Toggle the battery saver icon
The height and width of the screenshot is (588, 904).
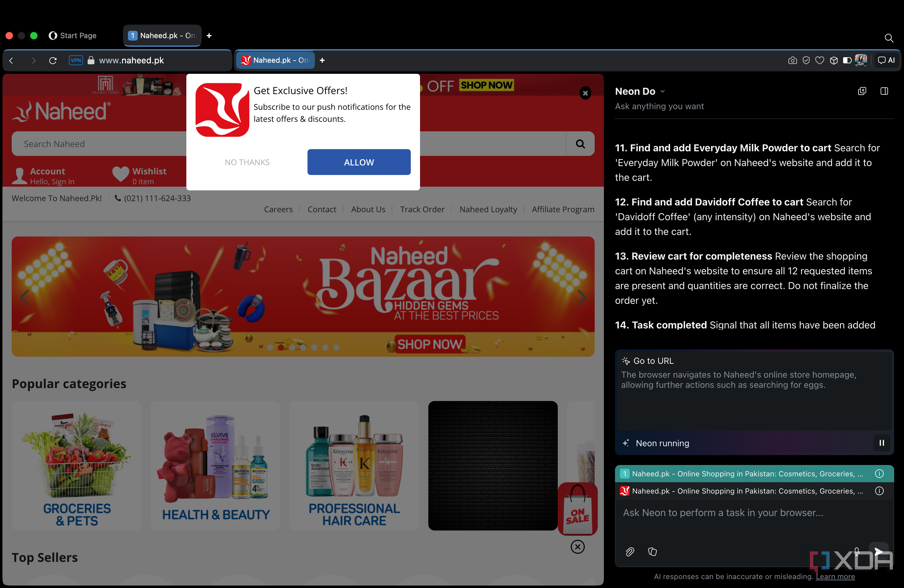[847, 60]
